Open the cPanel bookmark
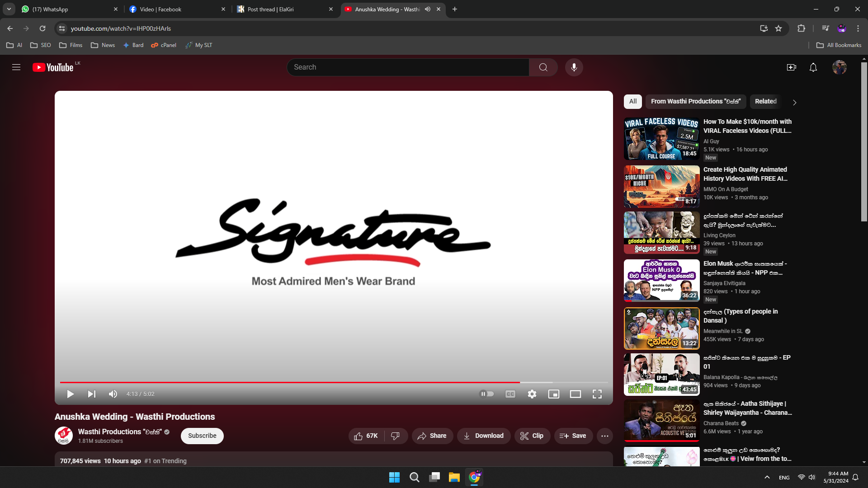The width and height of the screenshot is (868, 488). click(164, 45)
